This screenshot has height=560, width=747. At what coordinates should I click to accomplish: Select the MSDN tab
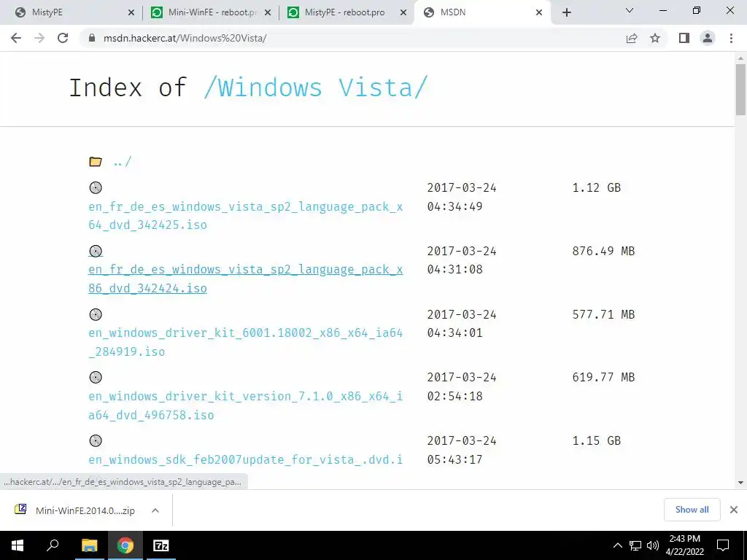[482, 12]
